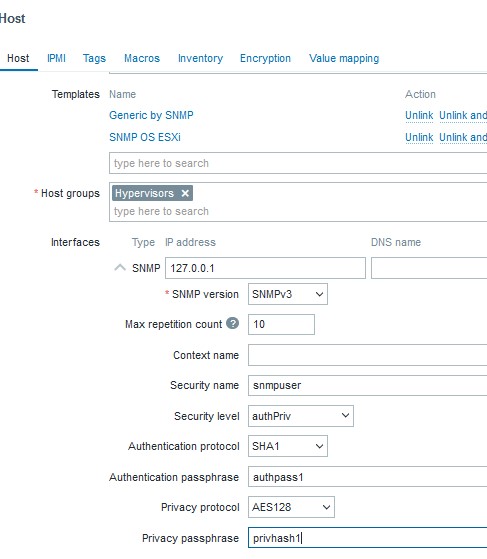Switch to the IPMI tab
The image size is (487, 559).
(56, 58)
